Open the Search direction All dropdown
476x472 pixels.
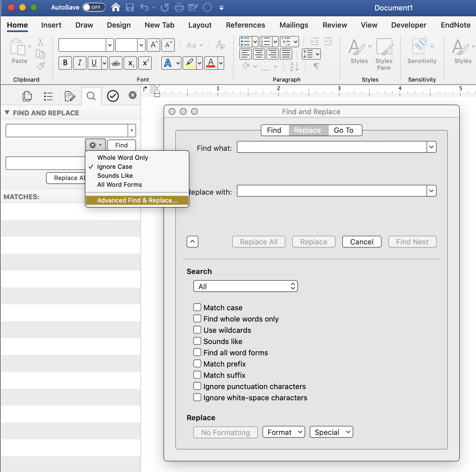(245, 286)
